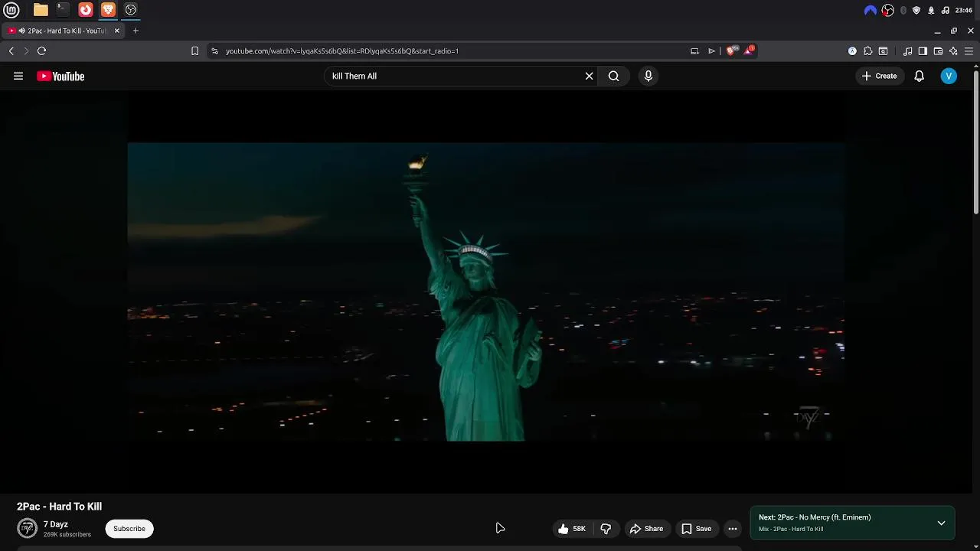980x551 pixels.
Task: Open the Create button
Action: click(879, 76)
